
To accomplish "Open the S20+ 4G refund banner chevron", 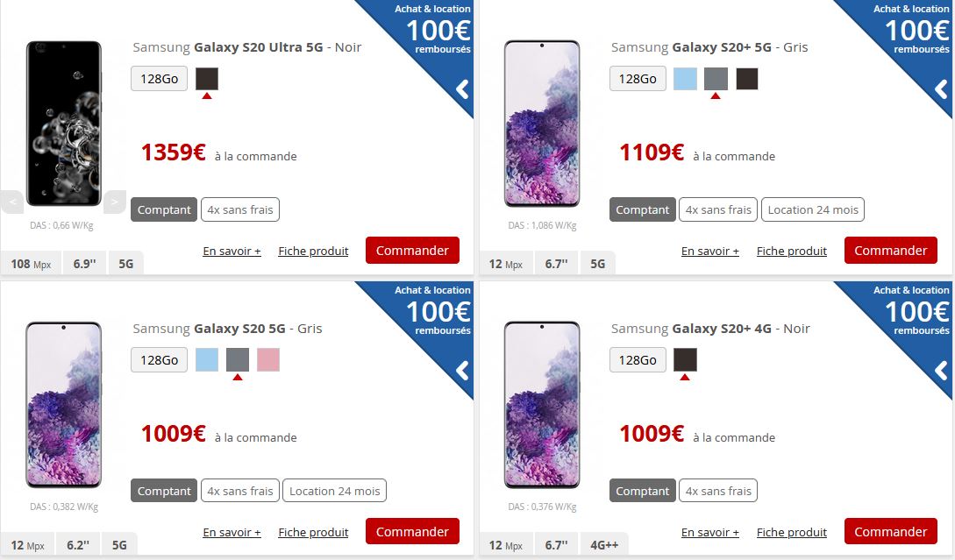I will [942, 371].
